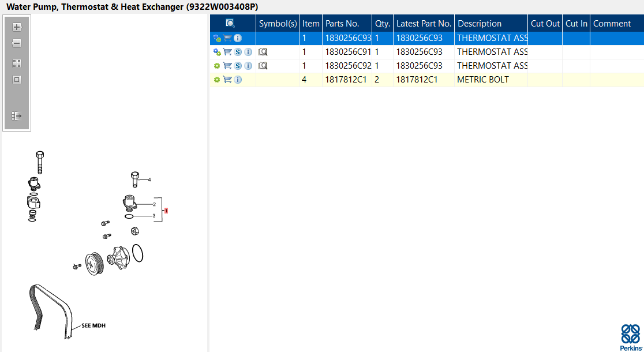The image size is (644, 352).
Task: Click the Perkins logo
Action: (x=630, y=337)
